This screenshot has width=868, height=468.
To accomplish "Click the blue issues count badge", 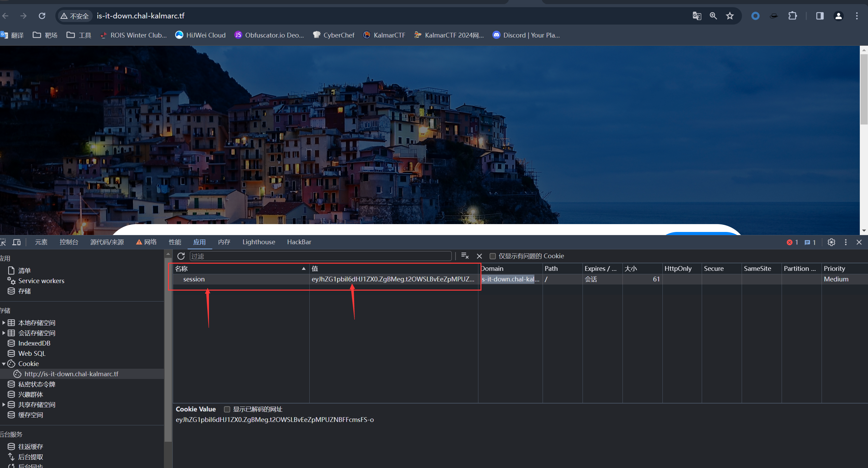I will tap(810, 242).
